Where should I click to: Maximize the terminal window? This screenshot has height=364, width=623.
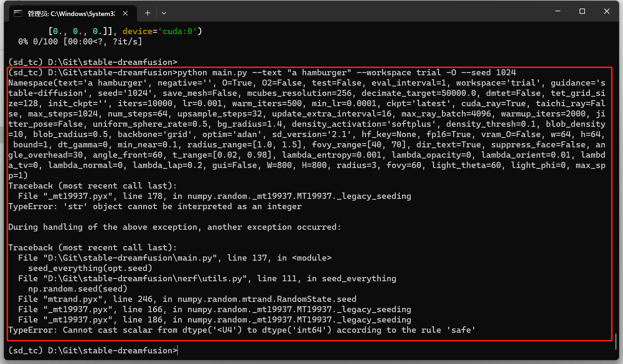pyautogui.click(x=582, y=11)
